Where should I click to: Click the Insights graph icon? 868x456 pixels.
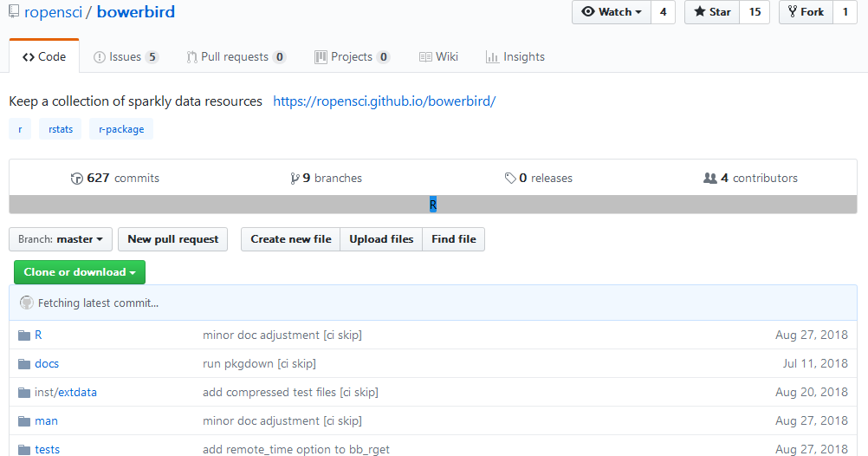[491, 57]
